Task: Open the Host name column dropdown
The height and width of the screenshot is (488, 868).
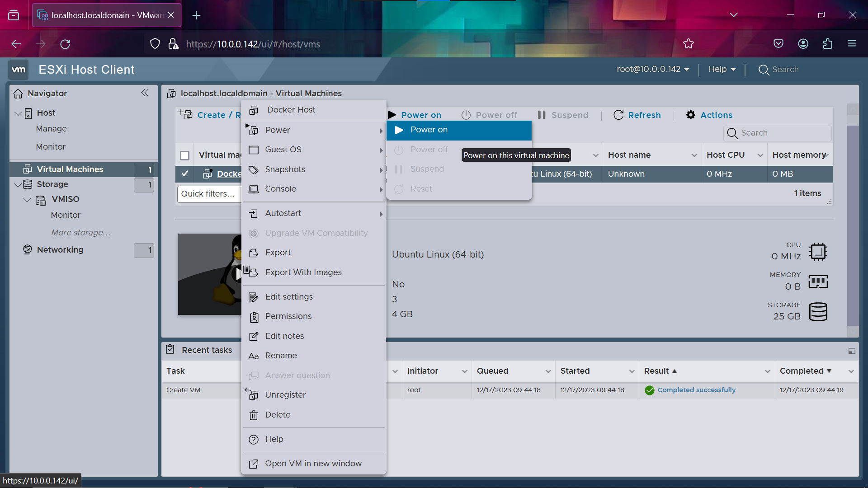Action: (694, 155)
